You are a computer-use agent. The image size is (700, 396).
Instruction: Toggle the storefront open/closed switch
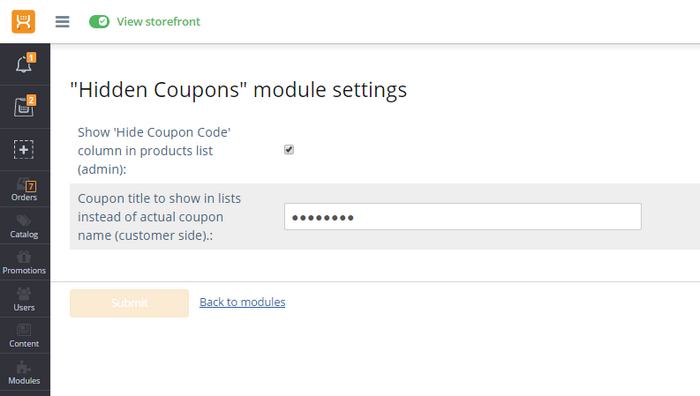pyautogui.click(x=99, y=21)
